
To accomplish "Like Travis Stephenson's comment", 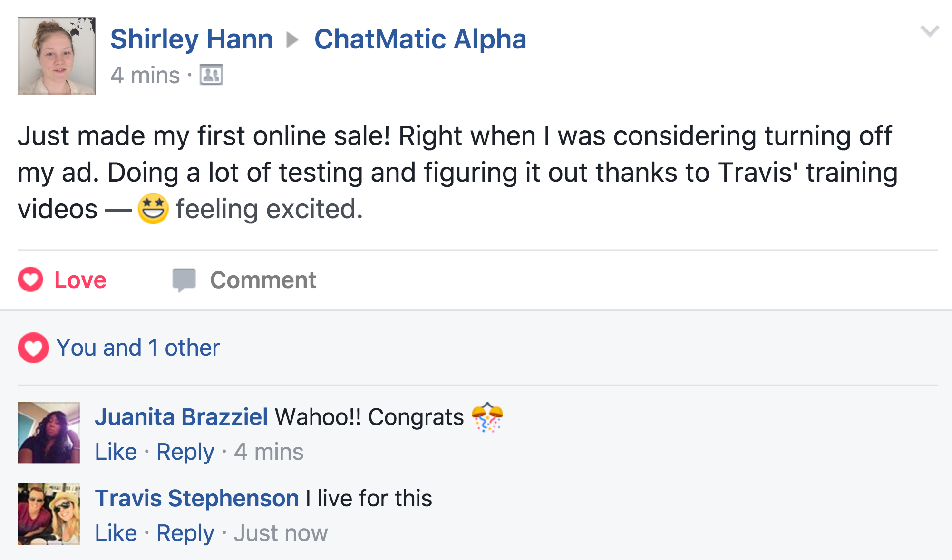I will 116,533.
